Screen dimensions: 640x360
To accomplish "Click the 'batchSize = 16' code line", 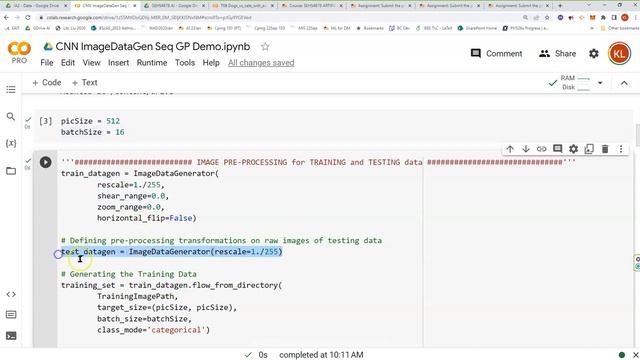I will tap(93, 132).
